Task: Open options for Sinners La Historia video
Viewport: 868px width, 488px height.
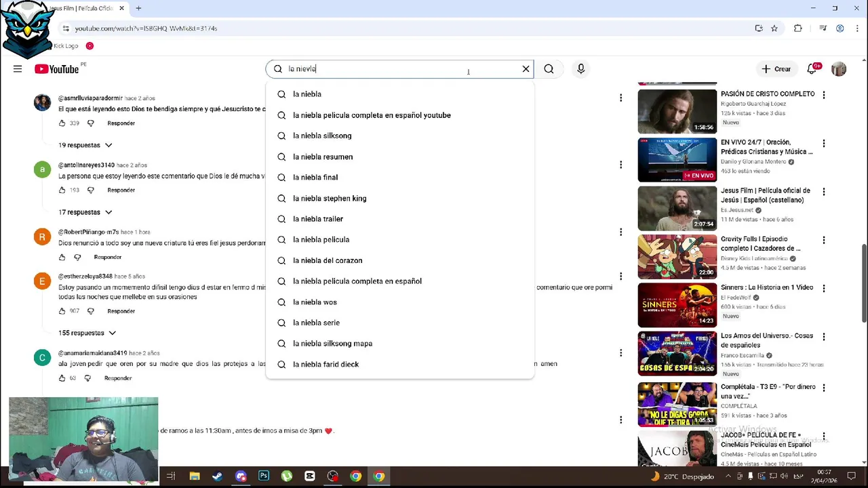Action: click(824, 289)
